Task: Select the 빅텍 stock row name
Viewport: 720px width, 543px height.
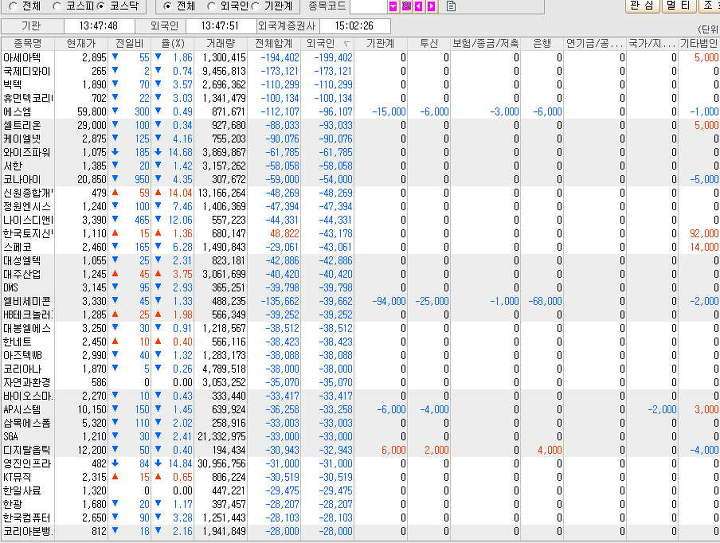Action: click(x=12, y=85)
